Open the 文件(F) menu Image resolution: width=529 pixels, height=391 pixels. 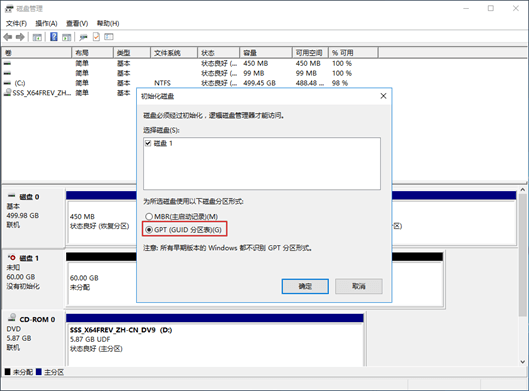point(16,23)
